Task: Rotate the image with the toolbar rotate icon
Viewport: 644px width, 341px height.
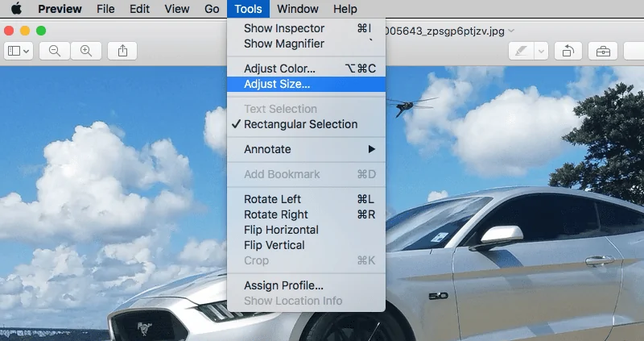Action: pyautogui.click(x=568, y=52)
